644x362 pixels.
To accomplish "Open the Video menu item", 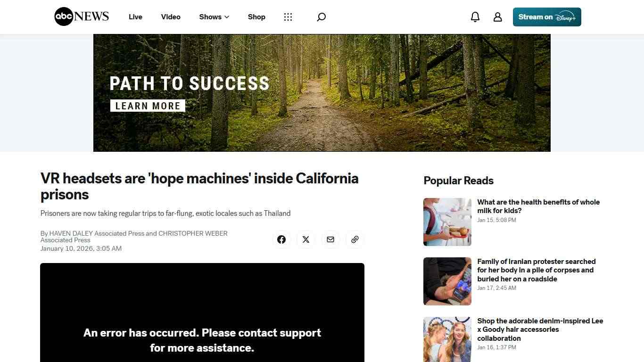I will [171, 17].
